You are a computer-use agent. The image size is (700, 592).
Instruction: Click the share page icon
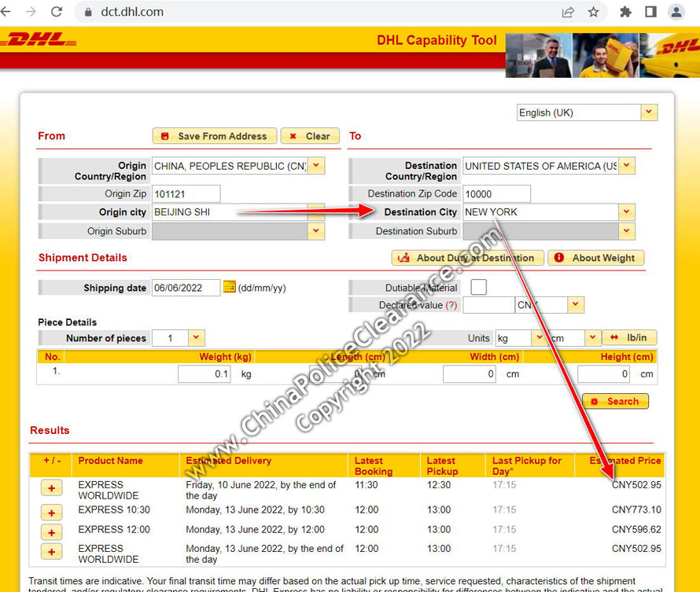click(568, 12)
